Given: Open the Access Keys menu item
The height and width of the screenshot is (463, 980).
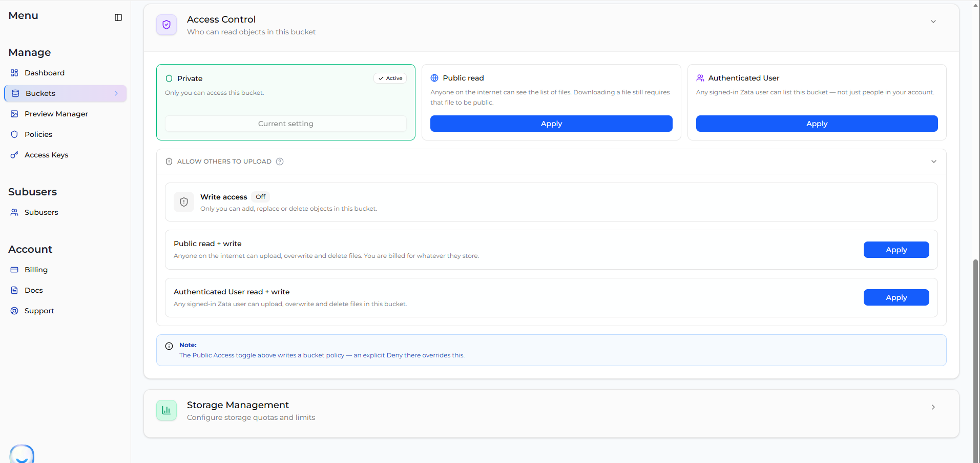Looking at the screenshot, I should [x=47, y=155].
